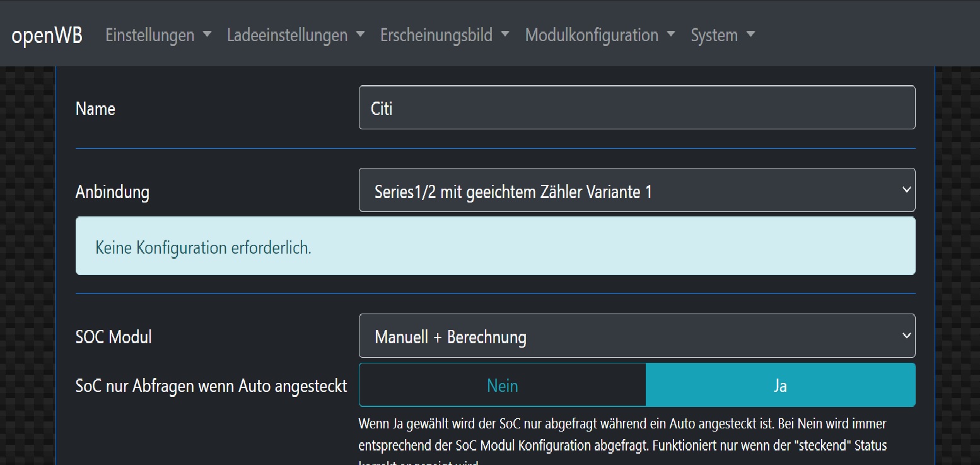Click the SoC nur Abfragen label text
The width and height of the screenshot is (980, 465).
[x=211, y=386]
